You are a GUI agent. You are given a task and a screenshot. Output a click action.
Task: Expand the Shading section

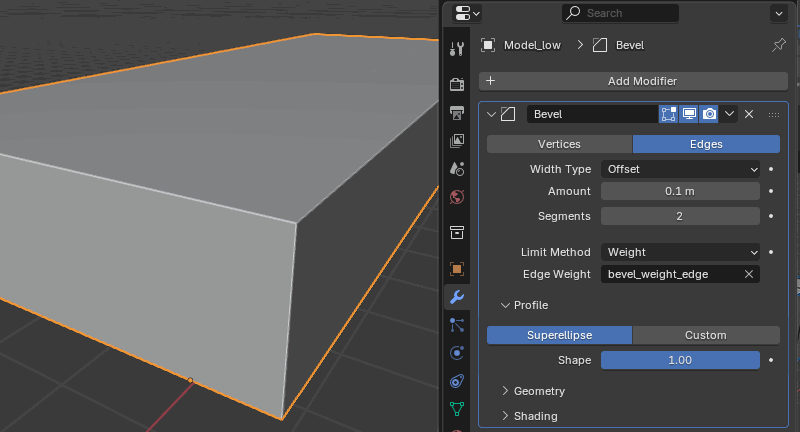pos(505,416)
